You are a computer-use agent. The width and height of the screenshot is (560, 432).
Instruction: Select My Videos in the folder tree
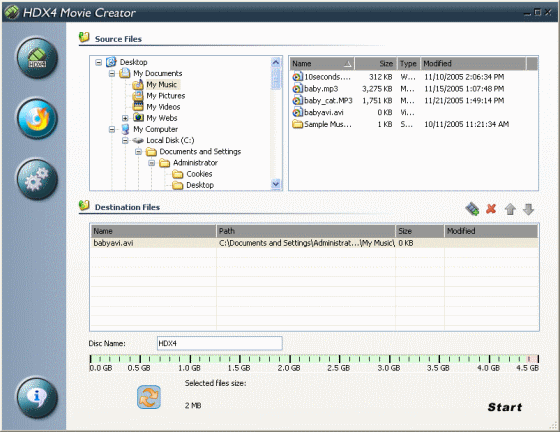[x=163, y=107]
